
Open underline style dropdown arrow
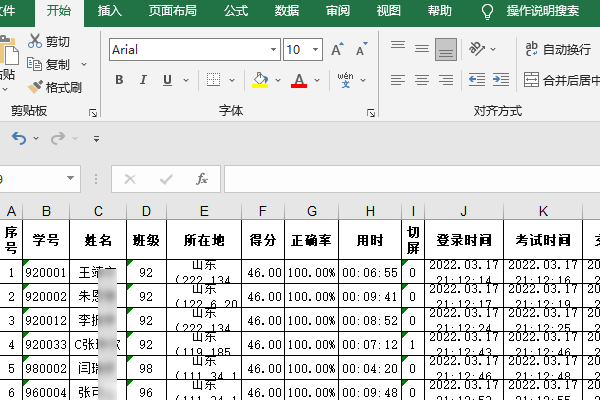point(186,80)
